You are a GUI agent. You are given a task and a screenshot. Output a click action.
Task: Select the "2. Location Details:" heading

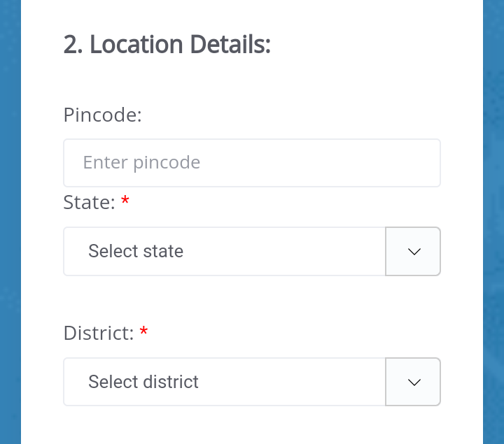tap(167, 45)
